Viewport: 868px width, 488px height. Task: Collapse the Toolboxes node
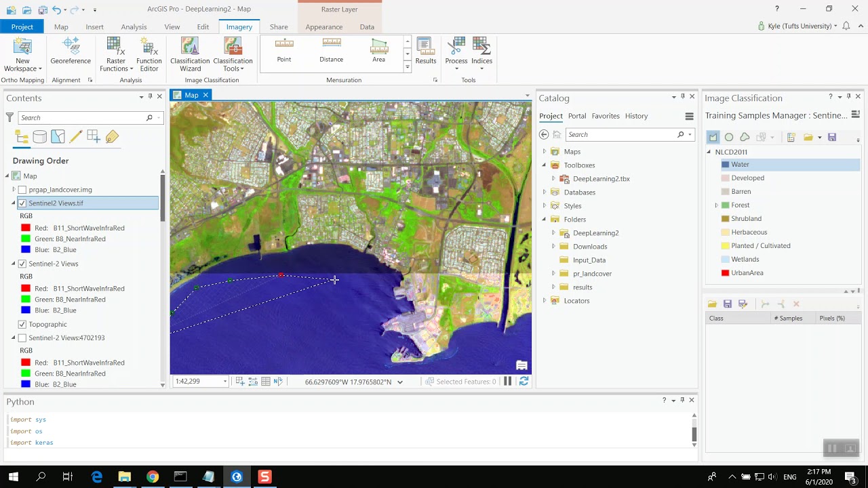(544, 165)
